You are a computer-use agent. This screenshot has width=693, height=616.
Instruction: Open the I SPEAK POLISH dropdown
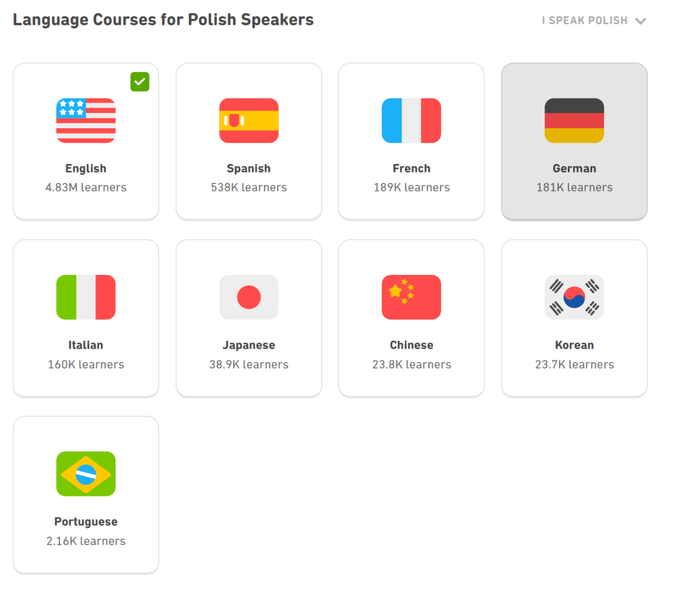coord(584,21)
